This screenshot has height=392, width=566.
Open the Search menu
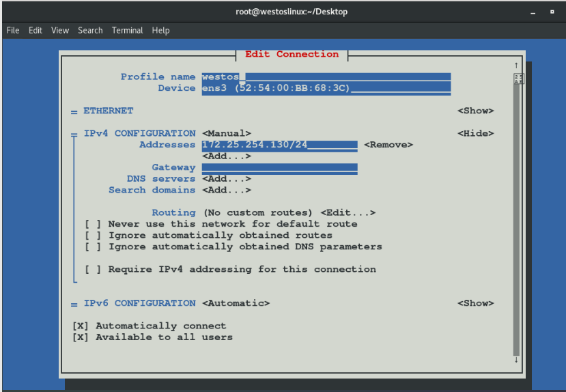[x=90, y=30]
